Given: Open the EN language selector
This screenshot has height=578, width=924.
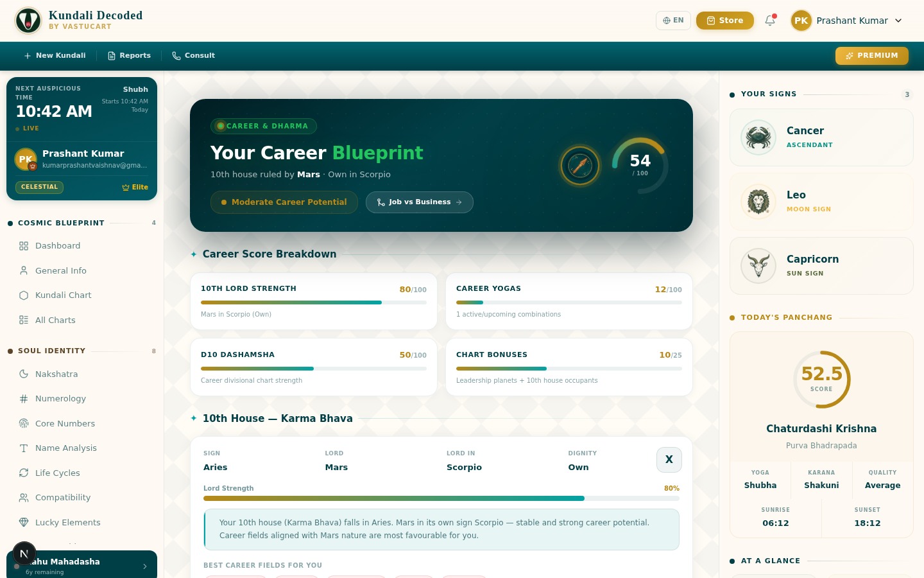Looking at the screenshot, I should point(673,21).
